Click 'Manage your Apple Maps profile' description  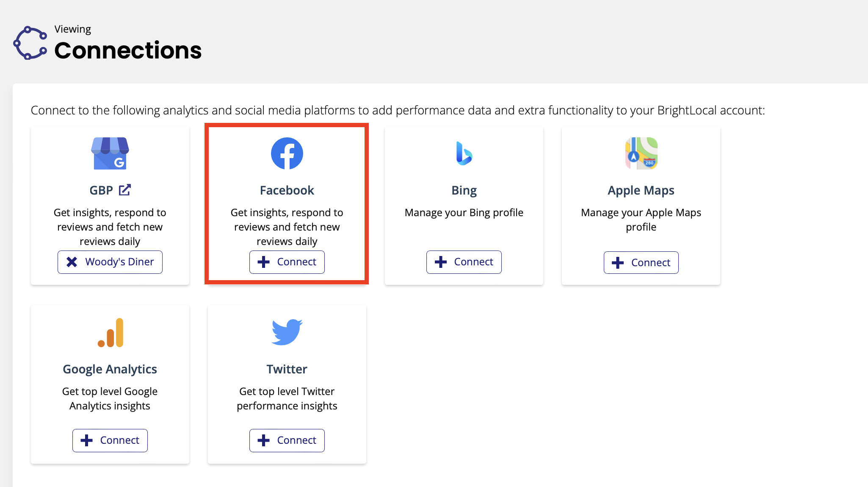coord(641,220)
